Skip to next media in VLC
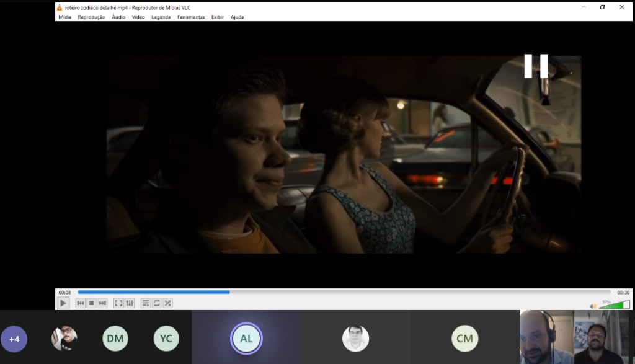635x364 pixels. tap(102, 303)
